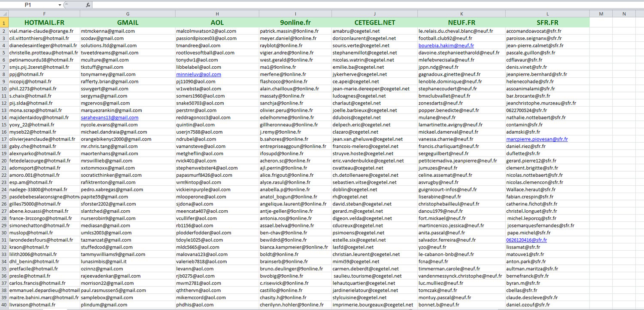The image size is (644, 310).
Task: Select cell patrick.massin@9online.fr
Action: (x=295, y=31)
